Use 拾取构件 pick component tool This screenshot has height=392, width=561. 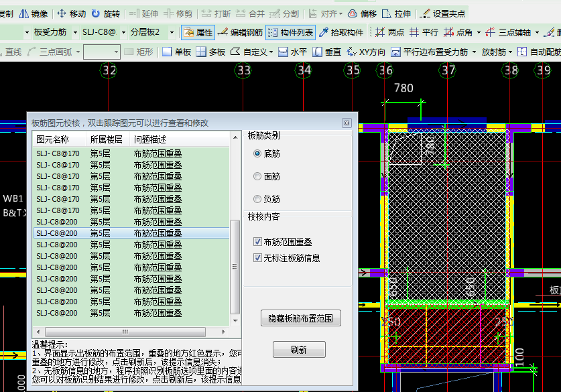pyautogui.click(x=341, y=33)
